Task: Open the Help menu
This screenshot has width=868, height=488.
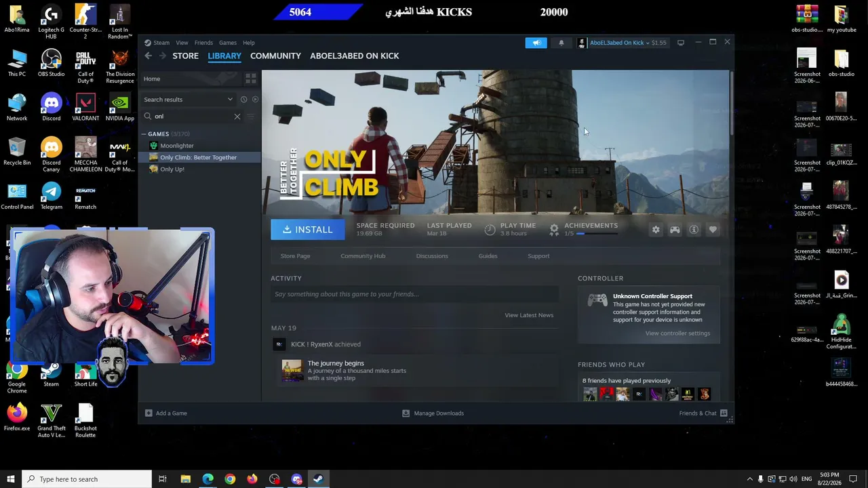Action: (x=249, y=43)
